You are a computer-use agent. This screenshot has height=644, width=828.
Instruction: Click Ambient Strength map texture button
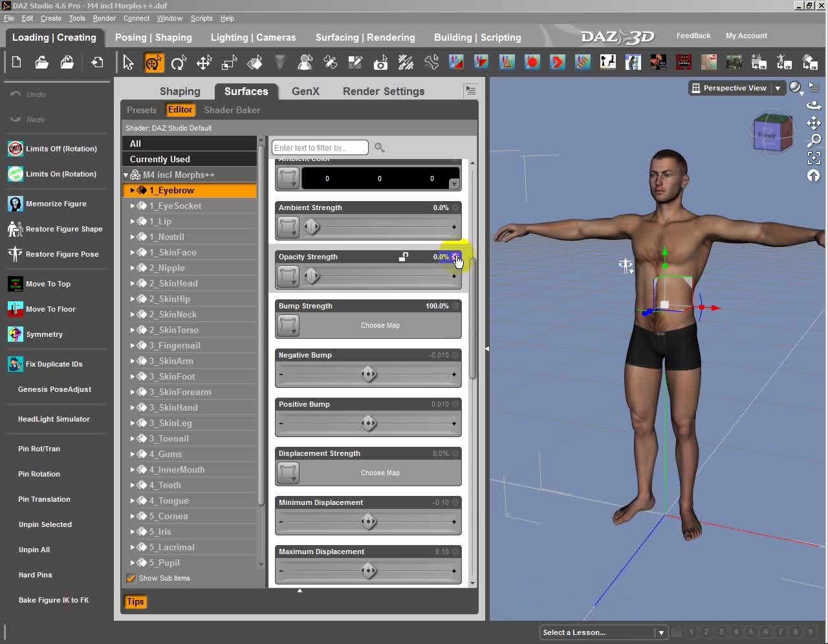coord(288,227)
